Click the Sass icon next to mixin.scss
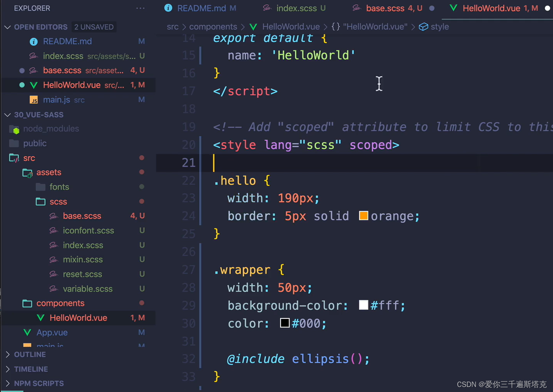Screen dimensions: 553x392 pyautogui.click(x=53, y=259)
